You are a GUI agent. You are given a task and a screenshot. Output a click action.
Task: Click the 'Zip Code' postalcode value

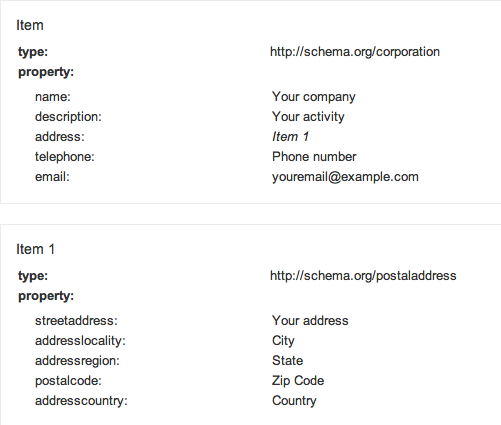click(298, 381)
